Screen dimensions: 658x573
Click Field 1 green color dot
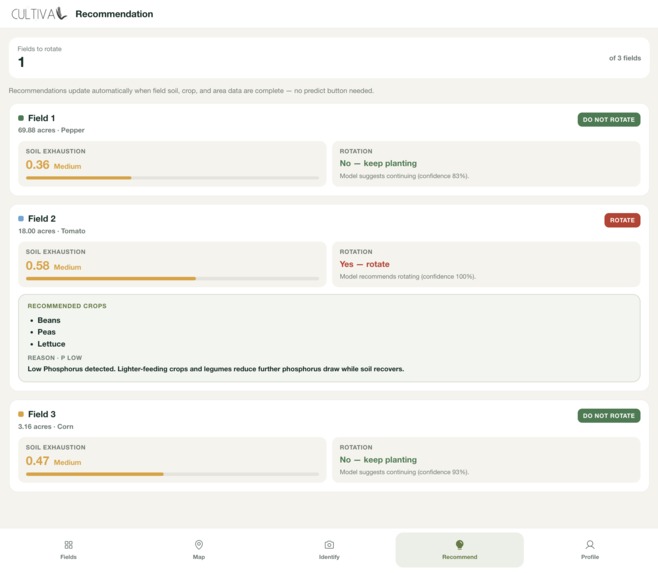click(x=21, y=118)
